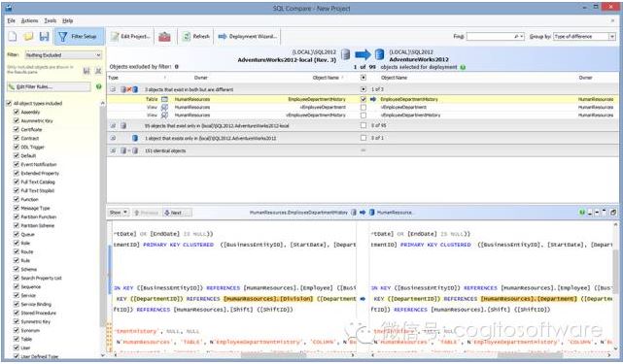This screenshot has height=364, width=623.
Task: Click the Edit Project toolbar button
Action: (130, 37)
